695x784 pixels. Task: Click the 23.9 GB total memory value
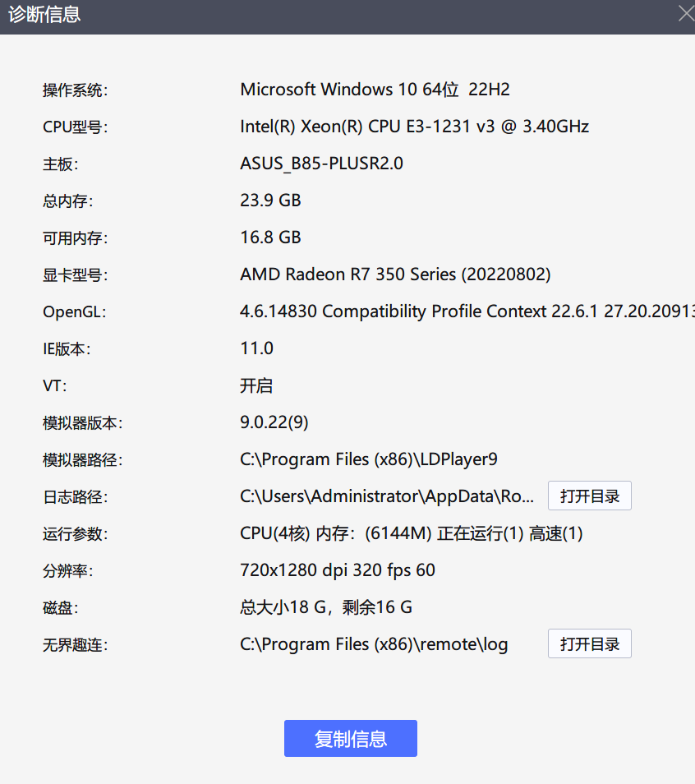[270, 201]
